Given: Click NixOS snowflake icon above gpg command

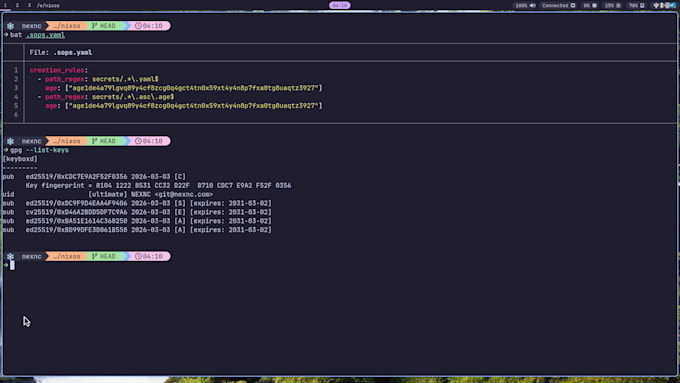Looking at the screenshot, I should (x=10, y=141).
